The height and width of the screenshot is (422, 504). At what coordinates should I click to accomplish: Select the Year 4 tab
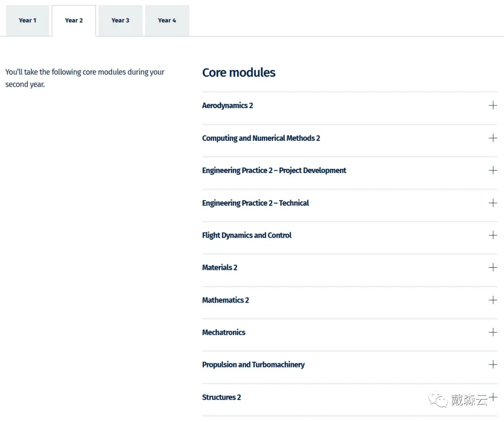[167, 21]
